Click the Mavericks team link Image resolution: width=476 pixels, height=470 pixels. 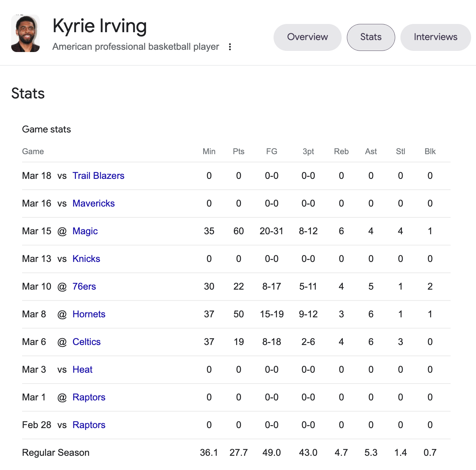pyautogui.click(x=94, y=204)
